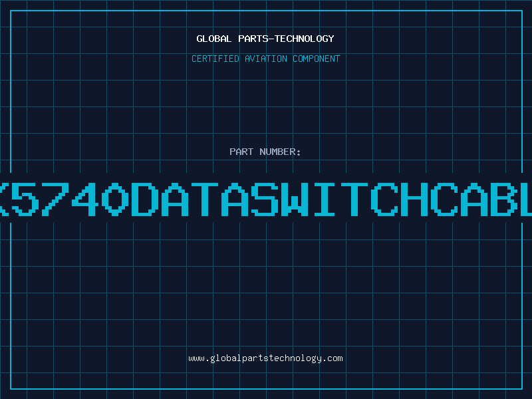
Task: Select the word CERTIFIED in the subtitle
Action: coord(215,59)
